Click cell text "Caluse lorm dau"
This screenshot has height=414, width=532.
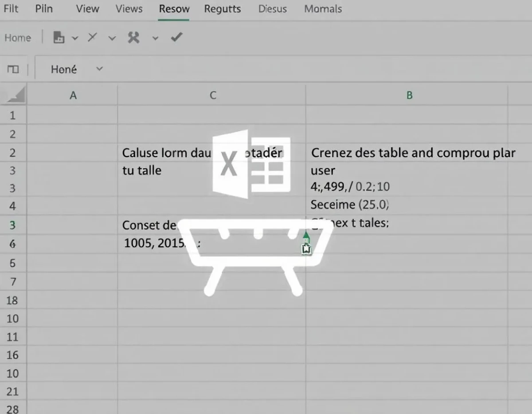click(166, 153)
